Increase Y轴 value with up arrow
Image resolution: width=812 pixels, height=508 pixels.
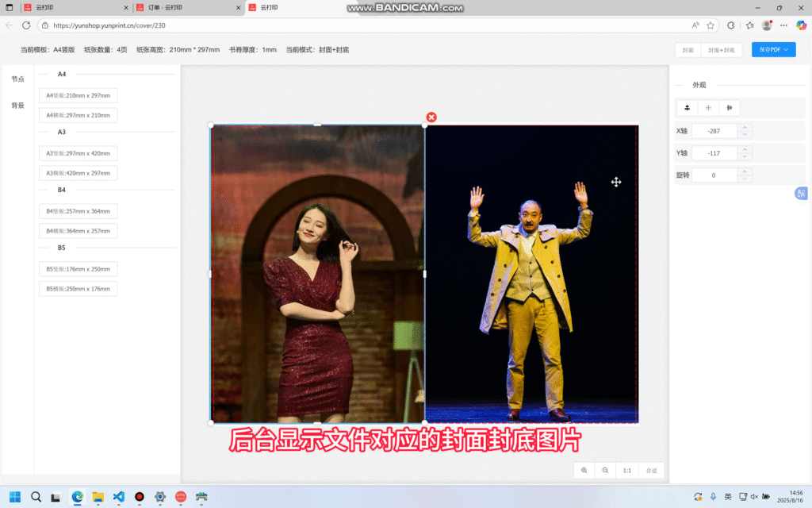[745, 149]
